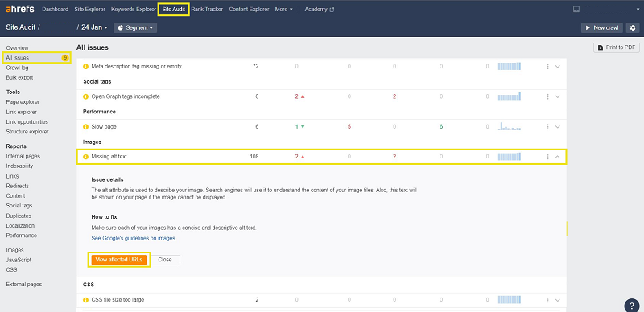The width and height of the screenshot is (644, 312).
Task: Click the trend chart in Slow page row
Action: tap(510, 126)
